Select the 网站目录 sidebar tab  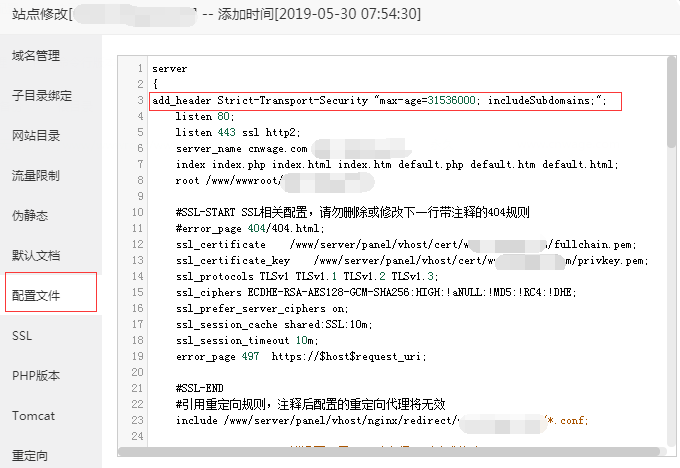[x=36, y=136]
